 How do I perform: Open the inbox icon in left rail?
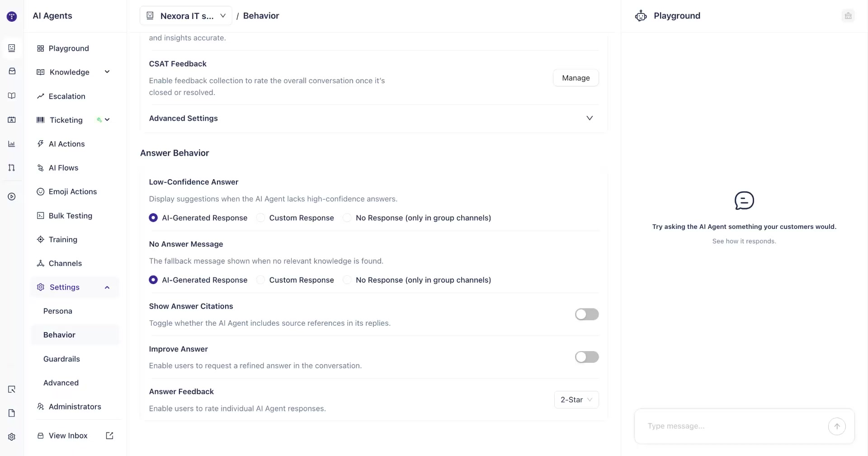click(x=12, y=71)
